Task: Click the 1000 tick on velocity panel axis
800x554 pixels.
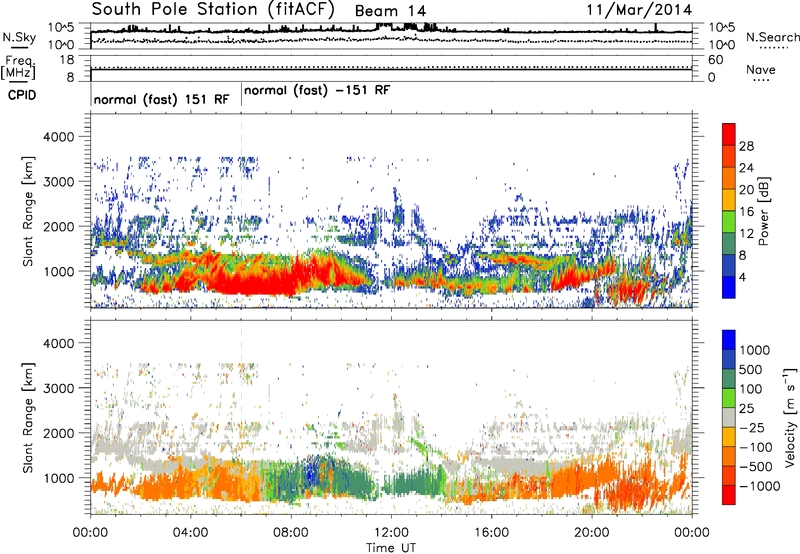Action: [x=58, y=478]
